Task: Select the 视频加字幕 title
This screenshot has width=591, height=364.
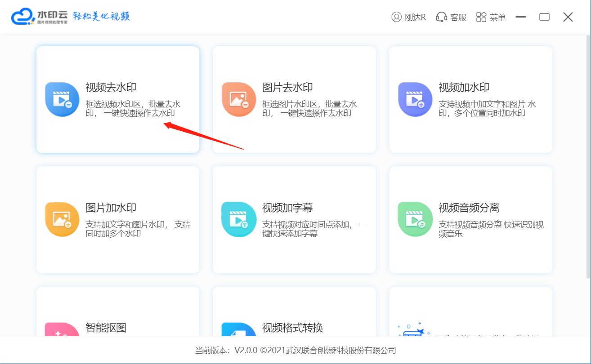Action: click(287, 208)
